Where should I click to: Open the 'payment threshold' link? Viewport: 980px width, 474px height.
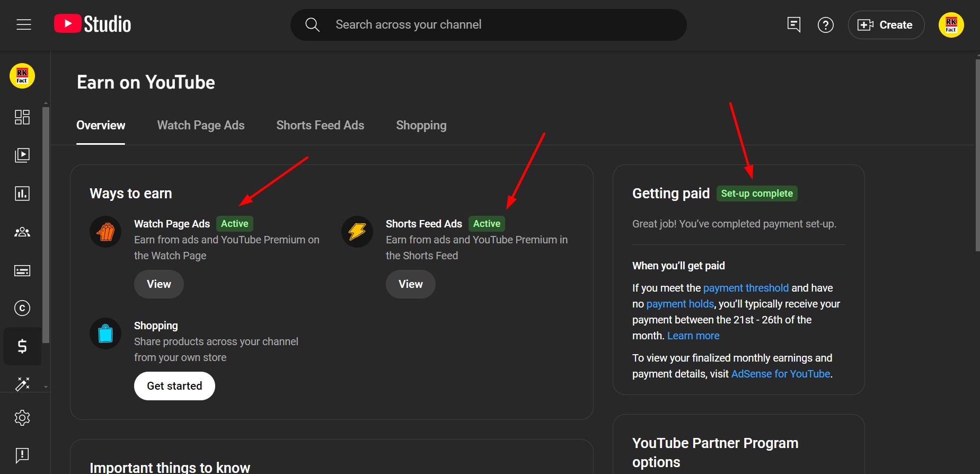(746, 288)
